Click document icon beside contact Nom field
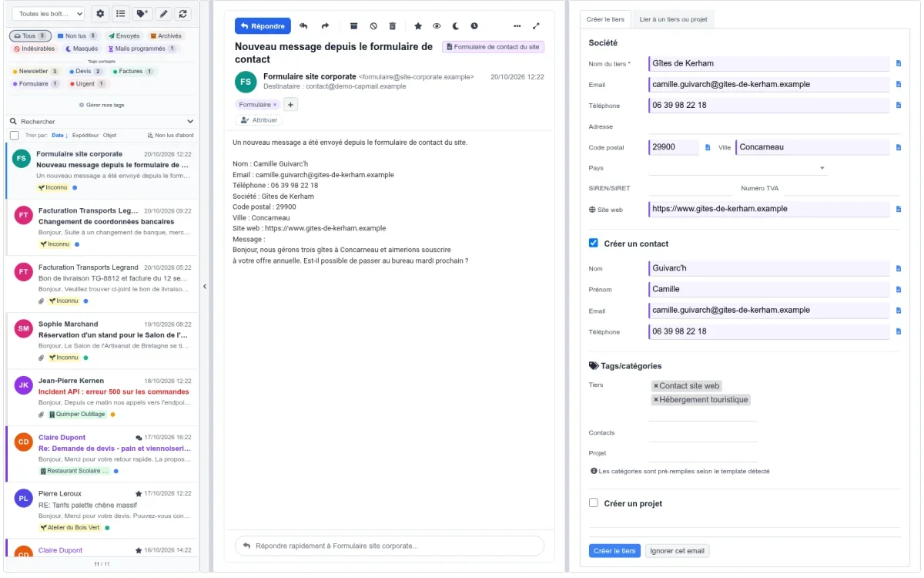 [898, 268]
